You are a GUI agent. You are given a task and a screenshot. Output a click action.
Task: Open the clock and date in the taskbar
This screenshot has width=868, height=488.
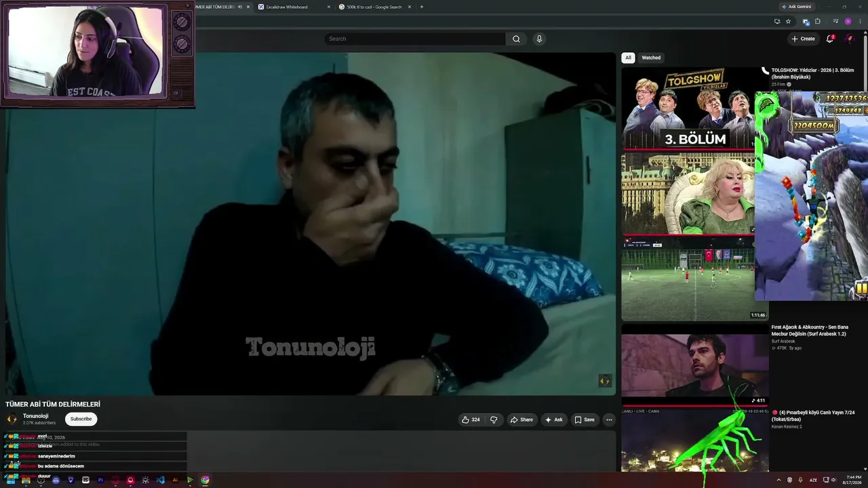tap(852, 480)
